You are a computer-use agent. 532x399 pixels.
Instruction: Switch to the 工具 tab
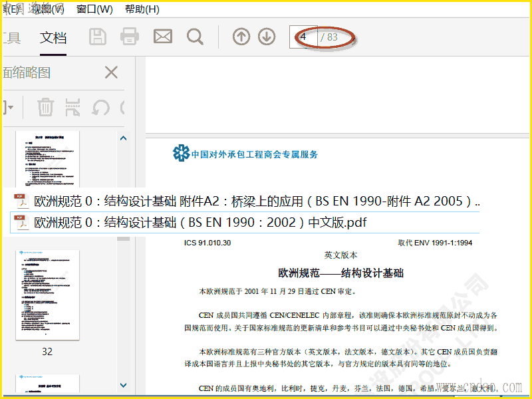coord(12,37)
